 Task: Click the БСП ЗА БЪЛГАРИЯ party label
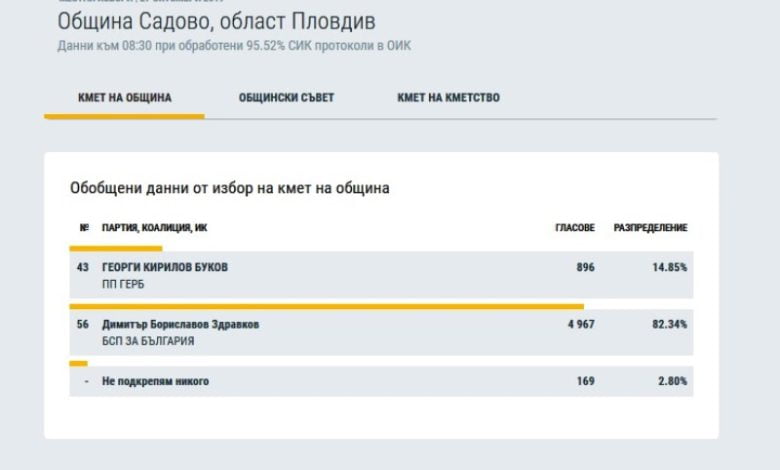coord(148,341)
